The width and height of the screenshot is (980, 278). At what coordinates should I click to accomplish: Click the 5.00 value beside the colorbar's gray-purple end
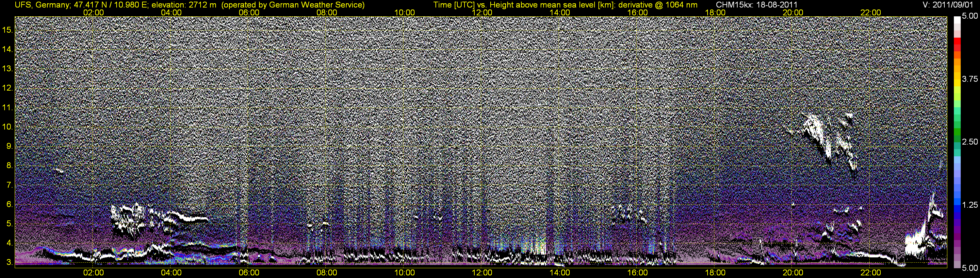(x=970, y=268)
